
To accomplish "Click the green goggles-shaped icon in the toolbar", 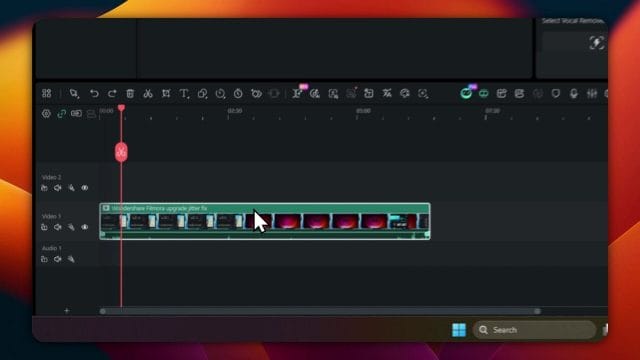I will 484,93.
